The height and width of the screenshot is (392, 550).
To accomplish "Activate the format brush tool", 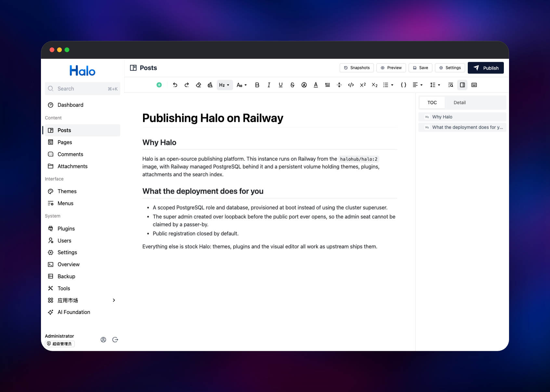I will tap(210, 85).
